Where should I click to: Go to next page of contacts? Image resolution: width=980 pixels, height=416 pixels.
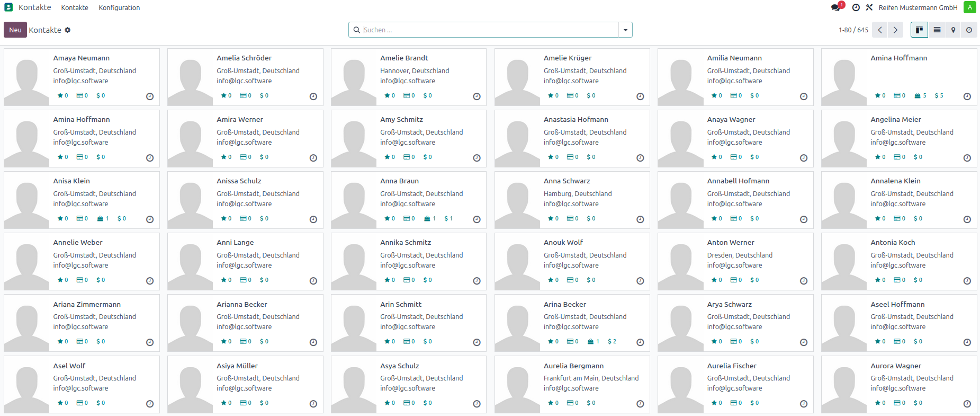point(895,30)
